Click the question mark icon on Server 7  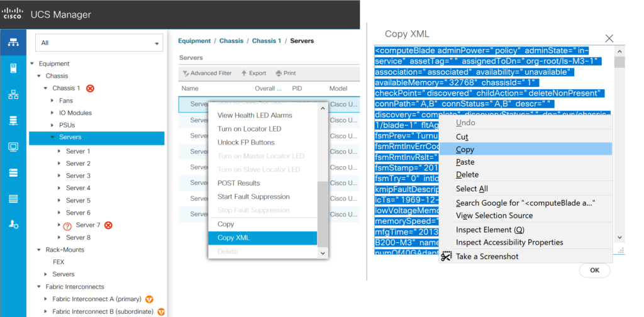(68, 225)
